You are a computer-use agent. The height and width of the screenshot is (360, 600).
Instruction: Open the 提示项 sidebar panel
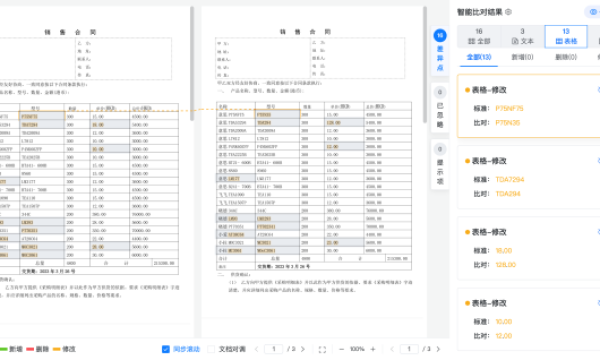click(440, 165)
